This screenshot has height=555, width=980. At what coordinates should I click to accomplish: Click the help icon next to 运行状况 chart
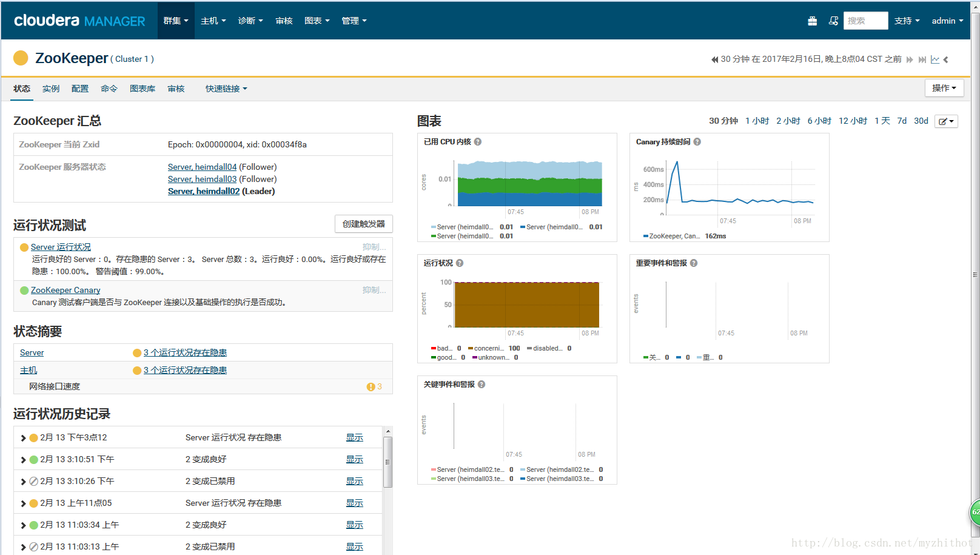click(x=460, y=263)
